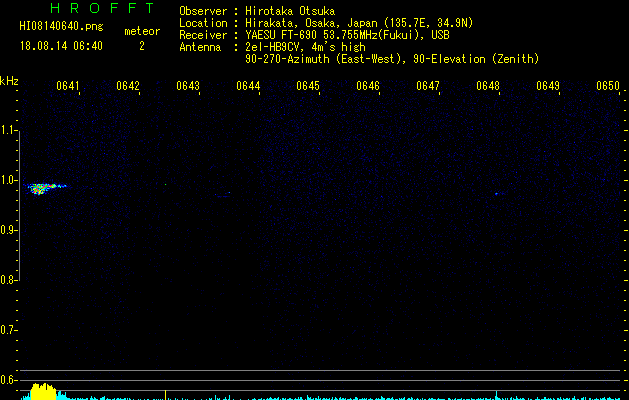
Task: Click time marker 0643
Action: tap(188, 86)
